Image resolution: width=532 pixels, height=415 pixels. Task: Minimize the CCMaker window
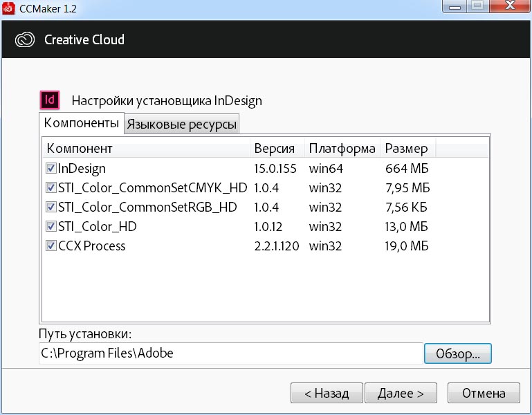point(455,6)
